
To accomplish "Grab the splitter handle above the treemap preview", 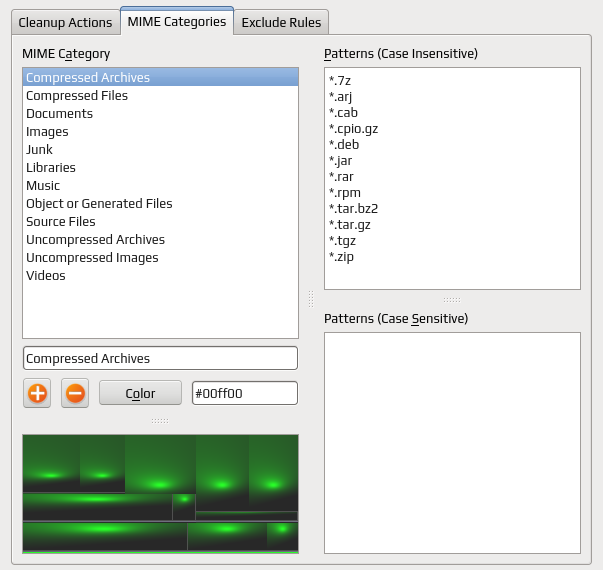I will point(160,421).
